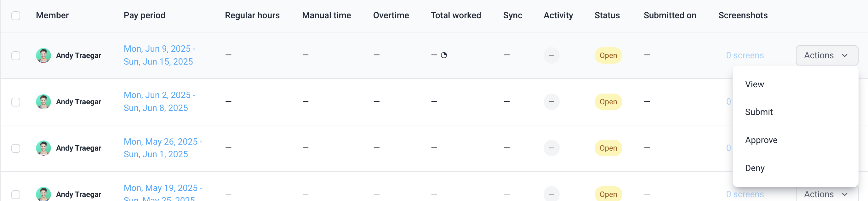Click Andy Traegar's avatar in Jun 9 row
The image size is (868, 201).
(43, 55)
